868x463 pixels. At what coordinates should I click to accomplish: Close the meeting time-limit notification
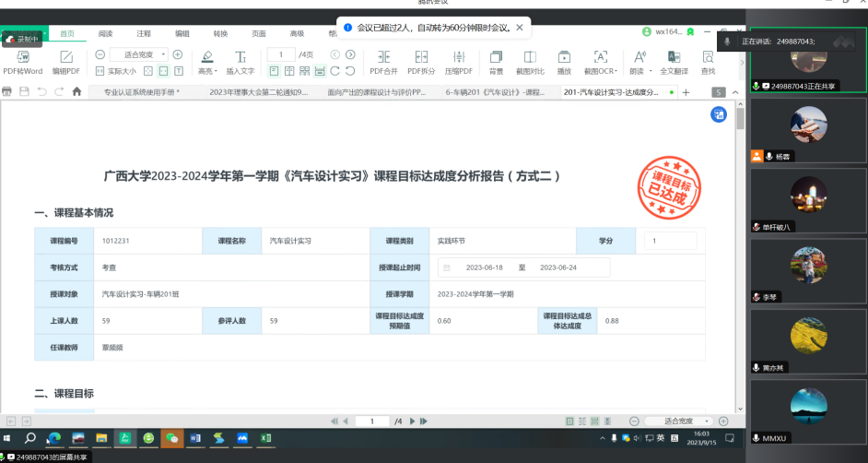tap(519, 28)
